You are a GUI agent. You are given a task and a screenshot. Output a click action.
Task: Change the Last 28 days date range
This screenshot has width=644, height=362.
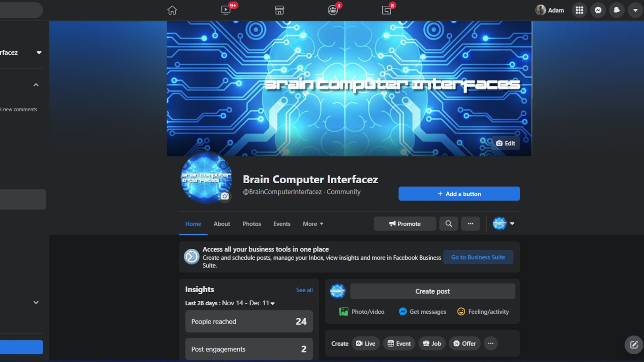tap(230, 303)
